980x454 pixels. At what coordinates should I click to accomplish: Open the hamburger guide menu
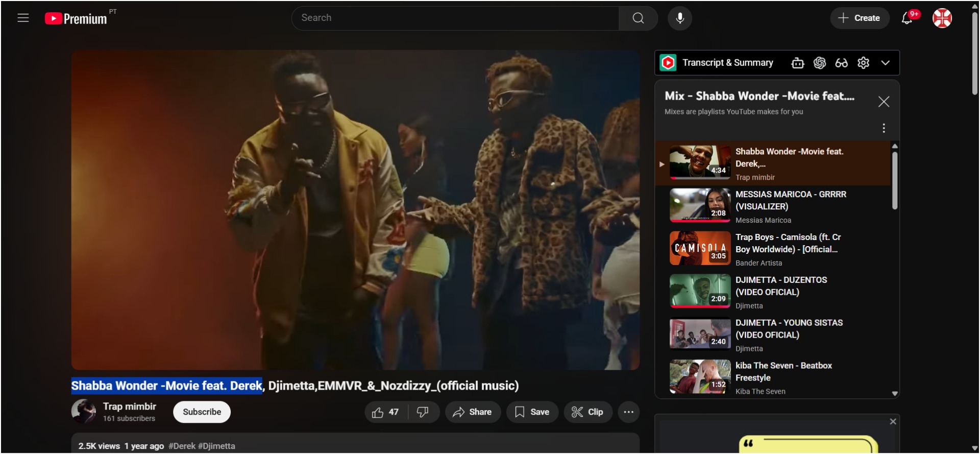click(23, 18)
